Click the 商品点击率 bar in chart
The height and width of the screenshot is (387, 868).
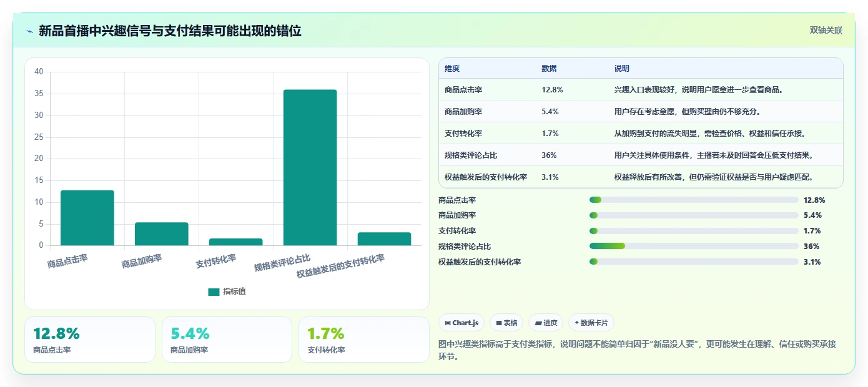[x=87, y=218]
